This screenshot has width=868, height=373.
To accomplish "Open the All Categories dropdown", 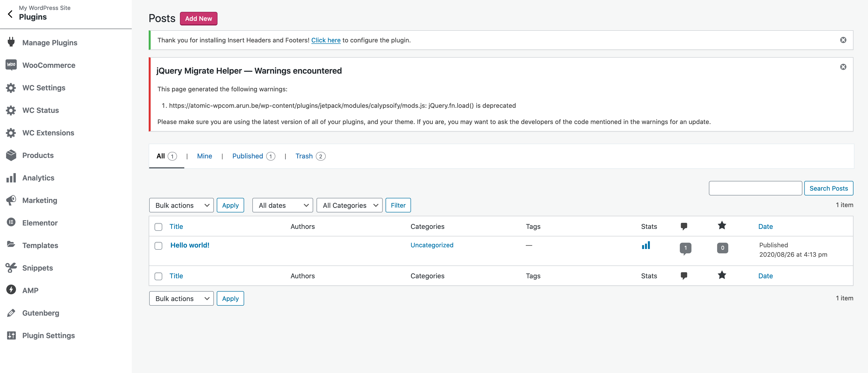I will point(349,205).
